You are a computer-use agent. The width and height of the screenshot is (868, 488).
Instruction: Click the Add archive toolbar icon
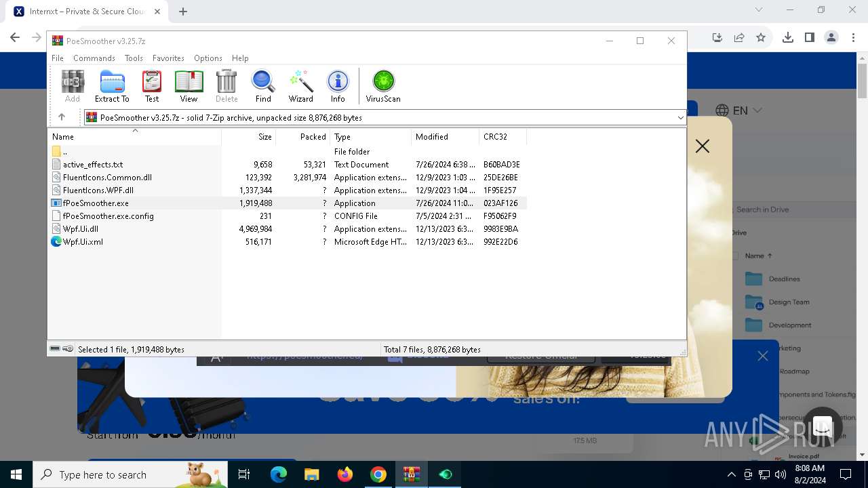[73, 86]
